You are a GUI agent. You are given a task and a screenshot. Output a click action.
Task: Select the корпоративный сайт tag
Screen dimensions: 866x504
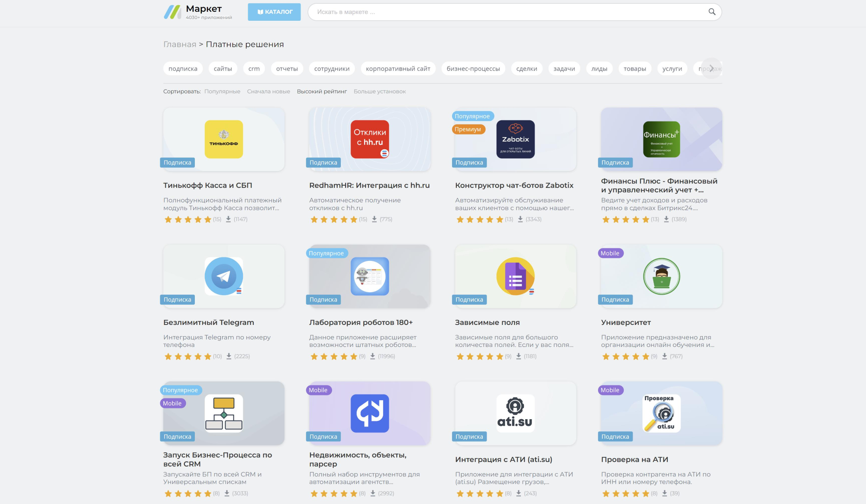[398, 69]
